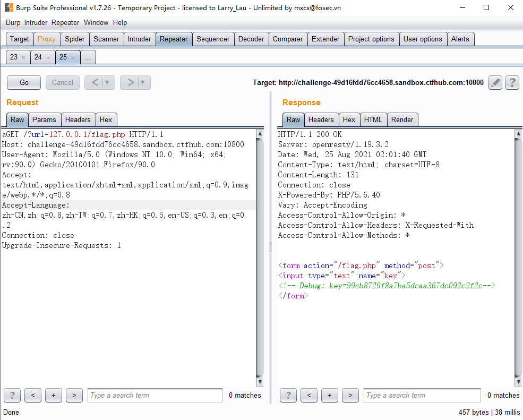The height and width of the screenshot is (420, 523).
Task: Switch to the Sequencer tab
Action: (x=213, y=39)
